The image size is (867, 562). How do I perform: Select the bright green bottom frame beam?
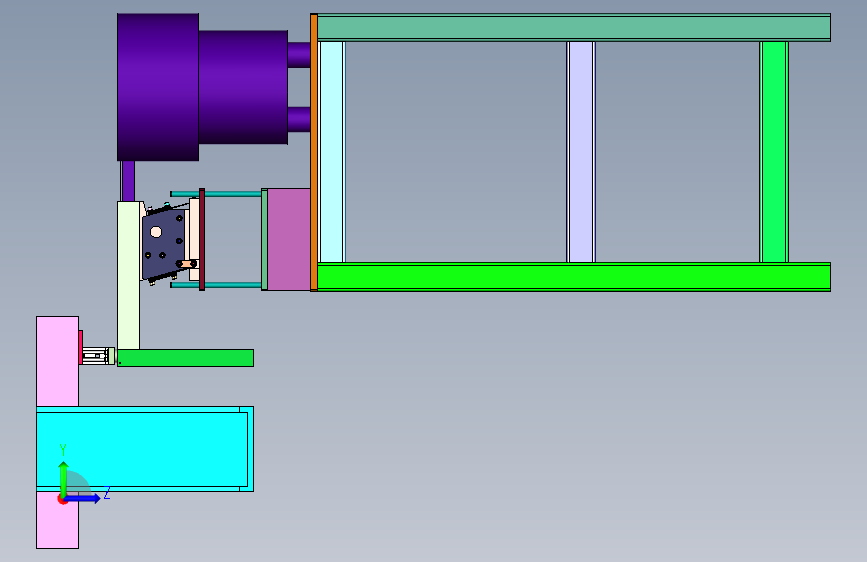[x=573, y=277]
